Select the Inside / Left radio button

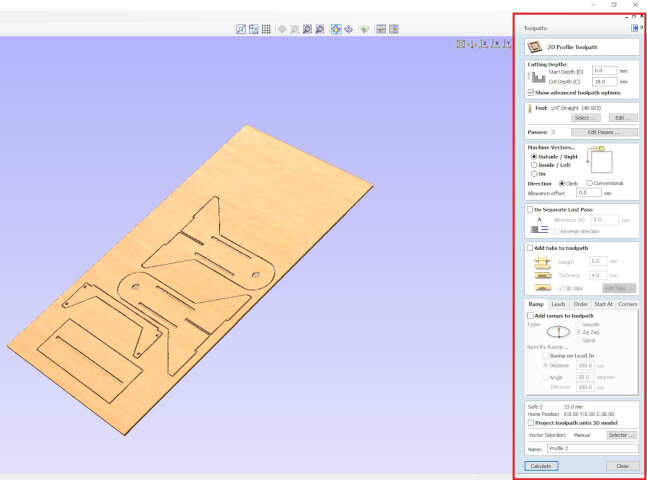(x=534, y=165)
